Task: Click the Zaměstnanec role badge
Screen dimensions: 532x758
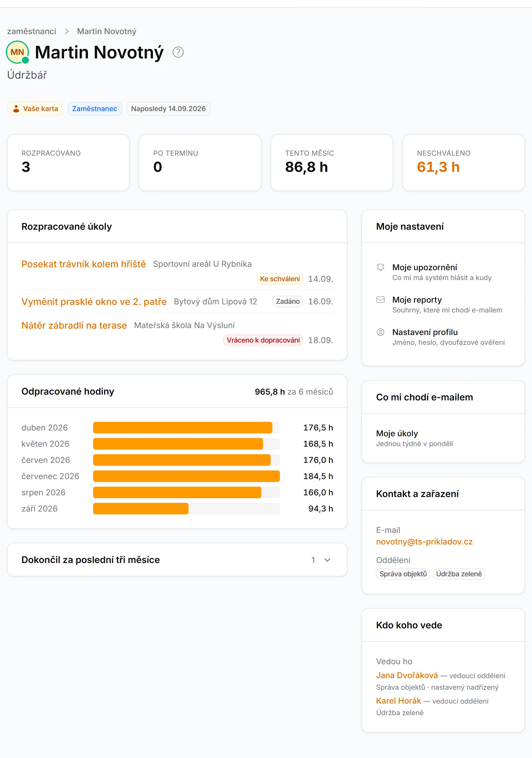Action: point(95,108)
